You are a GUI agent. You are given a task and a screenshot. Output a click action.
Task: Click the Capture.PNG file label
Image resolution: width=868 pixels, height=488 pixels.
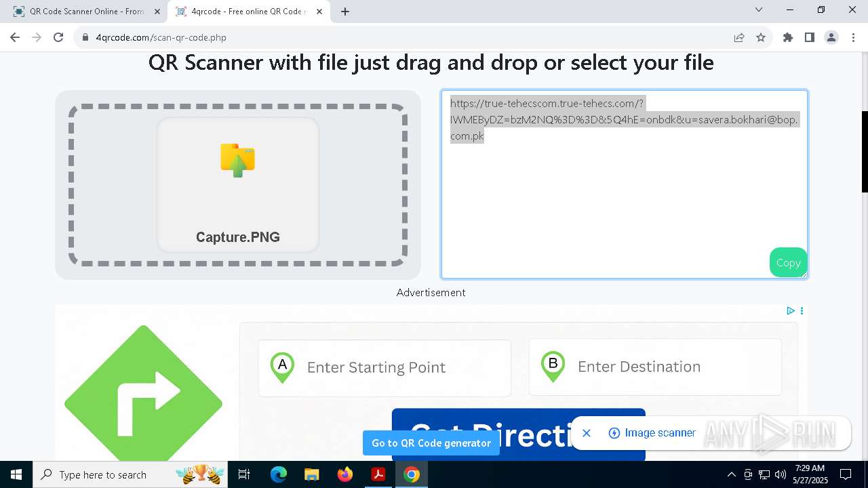238,237
